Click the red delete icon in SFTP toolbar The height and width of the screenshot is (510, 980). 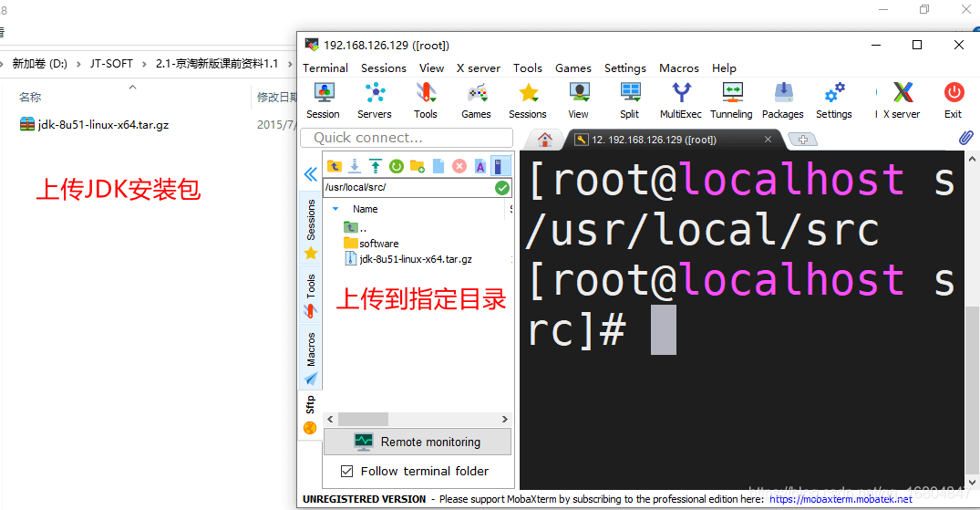click(x=459, y=166)
